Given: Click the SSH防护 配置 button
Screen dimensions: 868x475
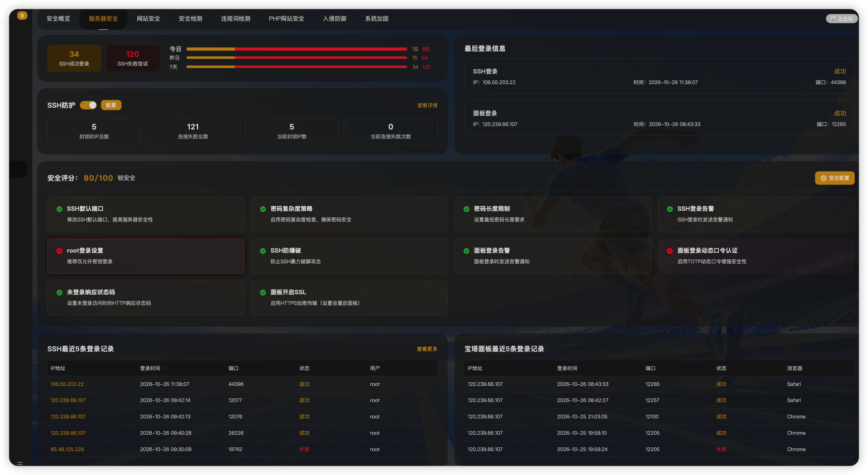Looking at the screenshot, I should (111, 105).
